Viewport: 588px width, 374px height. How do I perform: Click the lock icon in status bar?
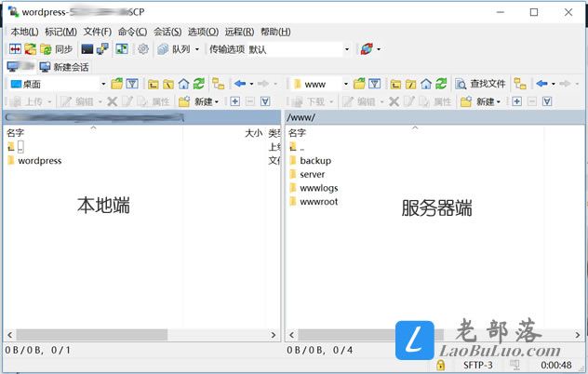coord(441,365)
